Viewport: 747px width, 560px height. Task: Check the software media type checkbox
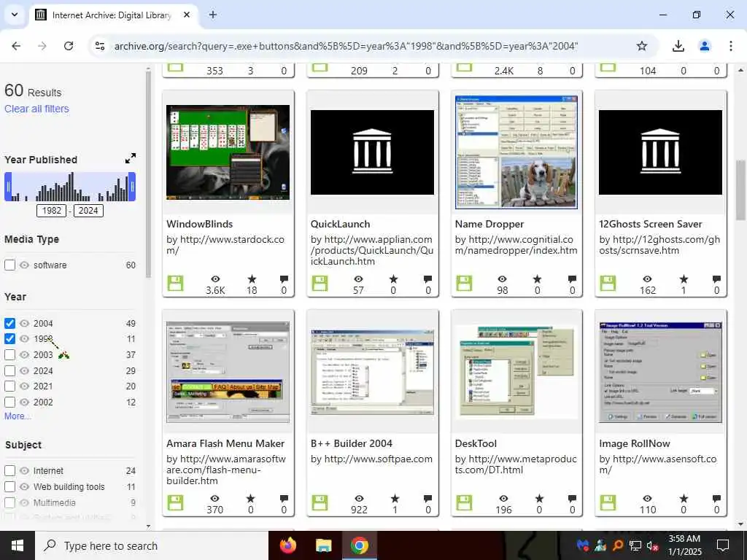[x=9, y=265]
